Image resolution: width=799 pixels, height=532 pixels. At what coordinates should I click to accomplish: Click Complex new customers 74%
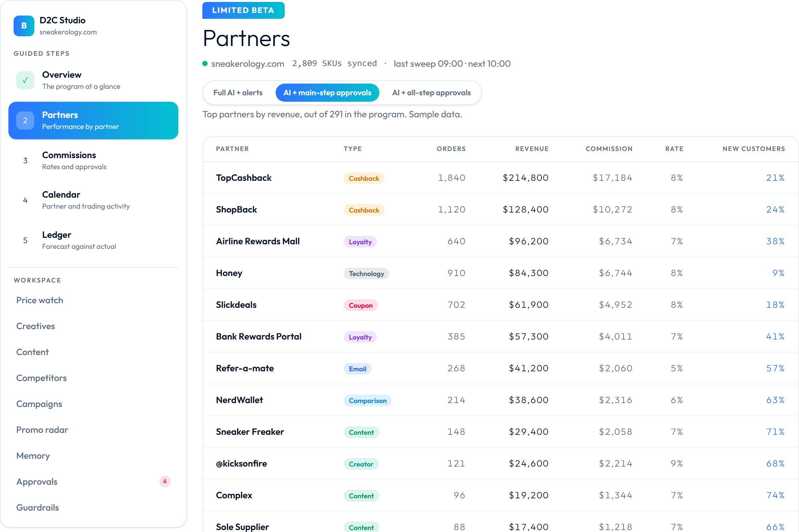pyautogui.click(x=775, y=495)
